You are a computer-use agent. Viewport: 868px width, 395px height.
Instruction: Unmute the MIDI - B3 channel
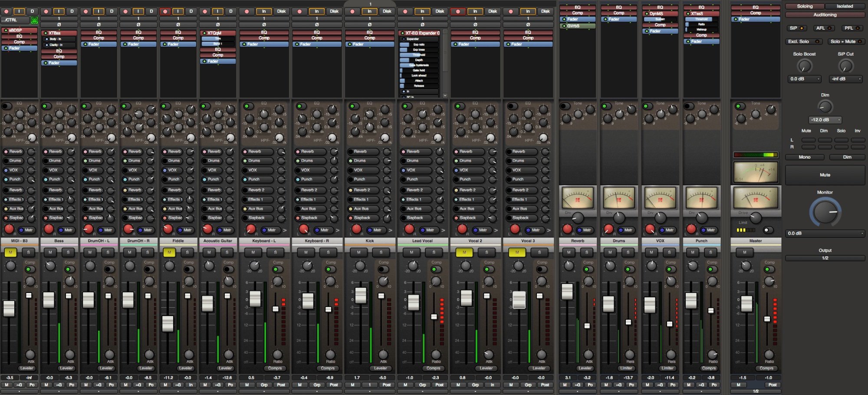click(x=10, y=252)
